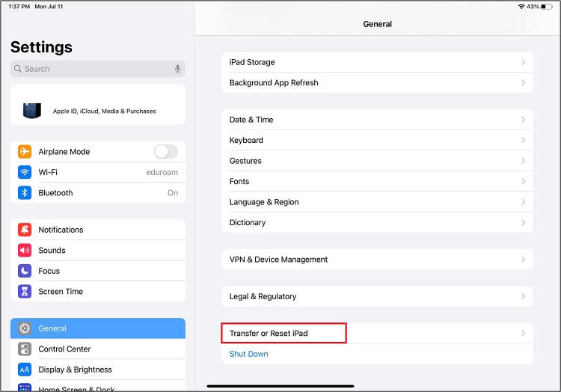Image resolution: width=561 pixels, height=392 pixels.
Task: Tap the 43% battery percentage text
Action: (x=533, y=7)
